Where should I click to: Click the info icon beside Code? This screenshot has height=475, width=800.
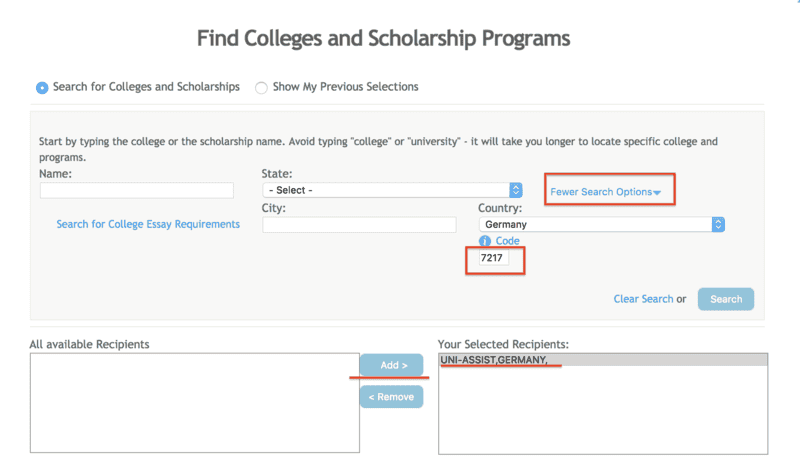click(x=485, y=241)
